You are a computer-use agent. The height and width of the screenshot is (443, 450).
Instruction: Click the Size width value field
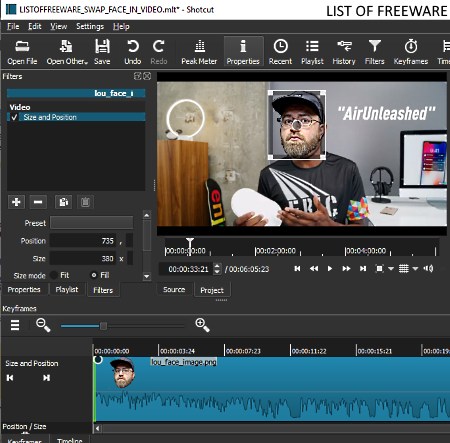click(x=83, y=258)
